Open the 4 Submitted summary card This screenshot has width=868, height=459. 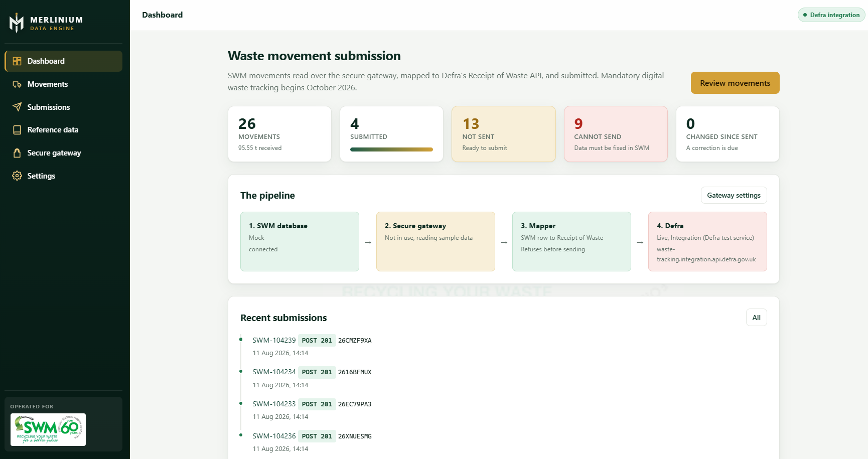coord(391,134)
